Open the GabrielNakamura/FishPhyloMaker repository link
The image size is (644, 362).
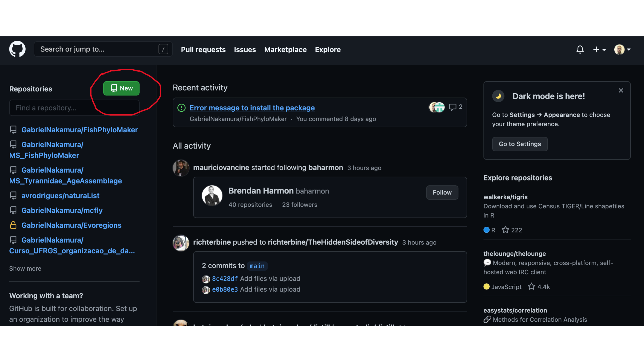79,130
